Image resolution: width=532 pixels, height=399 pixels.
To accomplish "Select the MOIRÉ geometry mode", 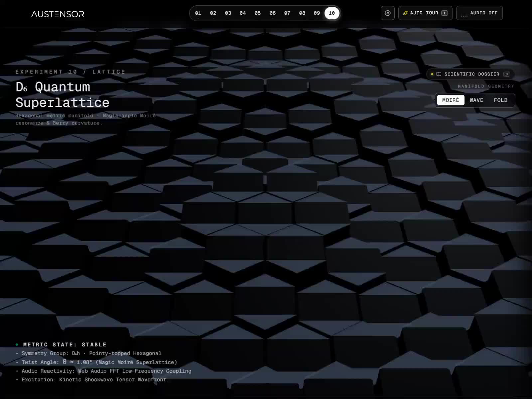I will click(451, 100).
